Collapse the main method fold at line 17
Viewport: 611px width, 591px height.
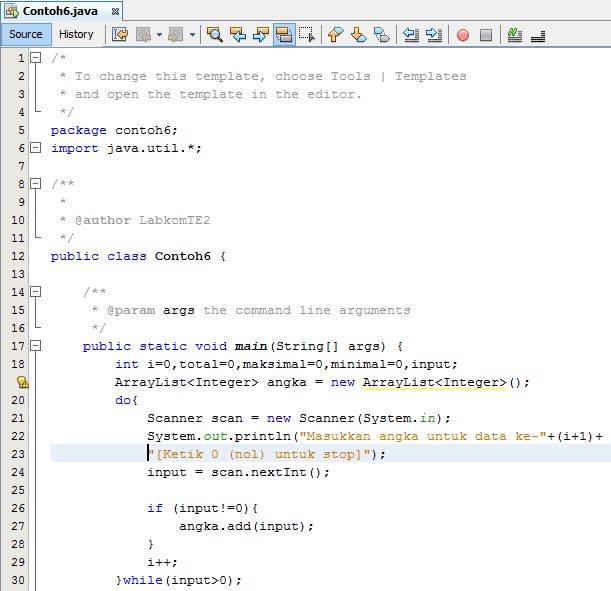(x=36, y=346)
